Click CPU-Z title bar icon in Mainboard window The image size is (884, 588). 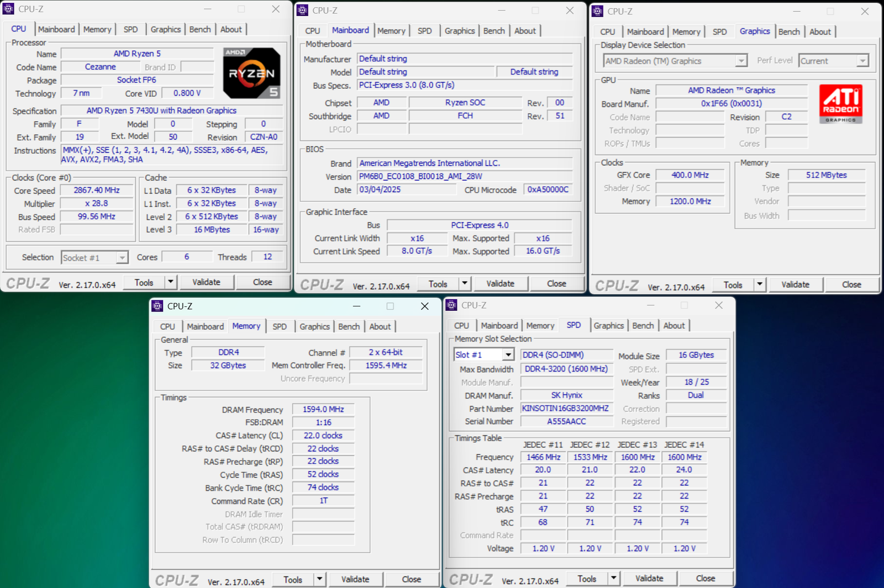302,10
